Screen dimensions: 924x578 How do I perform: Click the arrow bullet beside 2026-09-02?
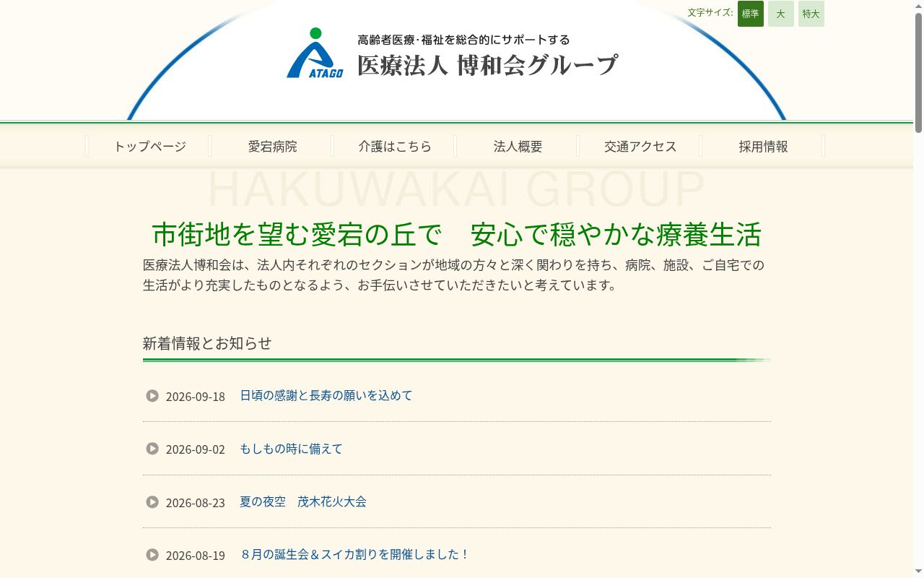coord(152,449)
